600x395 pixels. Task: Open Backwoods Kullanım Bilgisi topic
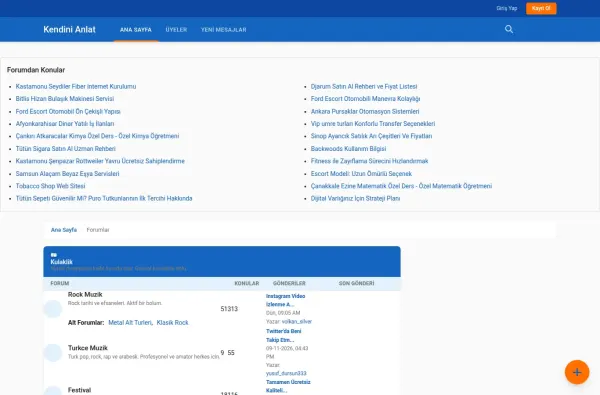[x=348, y=149]
